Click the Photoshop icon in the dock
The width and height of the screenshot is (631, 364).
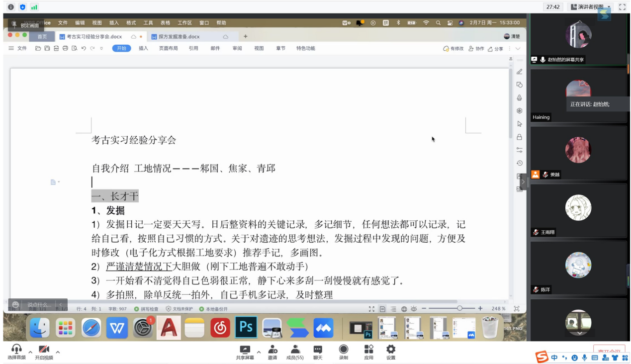point(246,327)
